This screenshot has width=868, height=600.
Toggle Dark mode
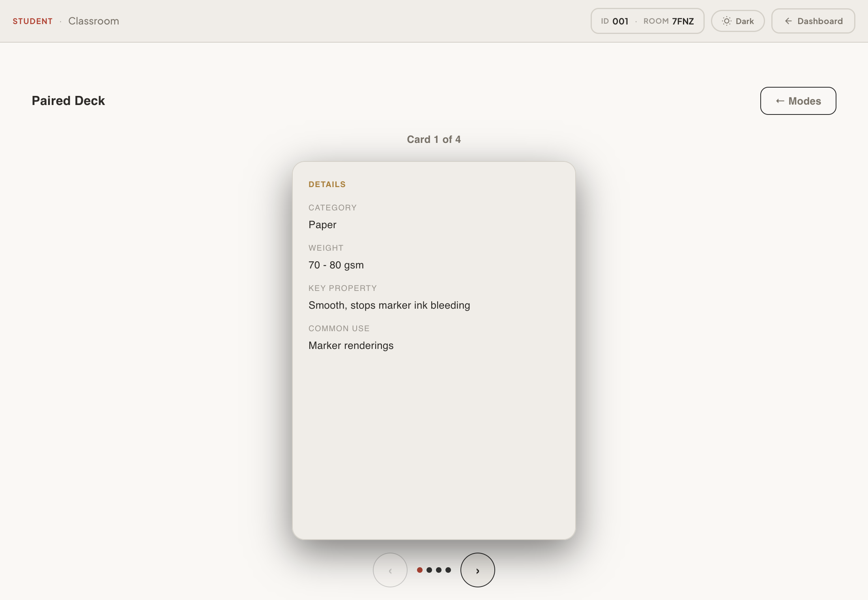click(x=737, y=21)
